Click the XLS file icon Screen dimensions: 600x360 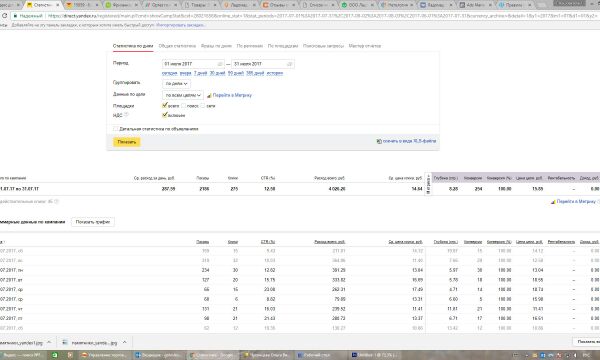(x=379, y=141)
